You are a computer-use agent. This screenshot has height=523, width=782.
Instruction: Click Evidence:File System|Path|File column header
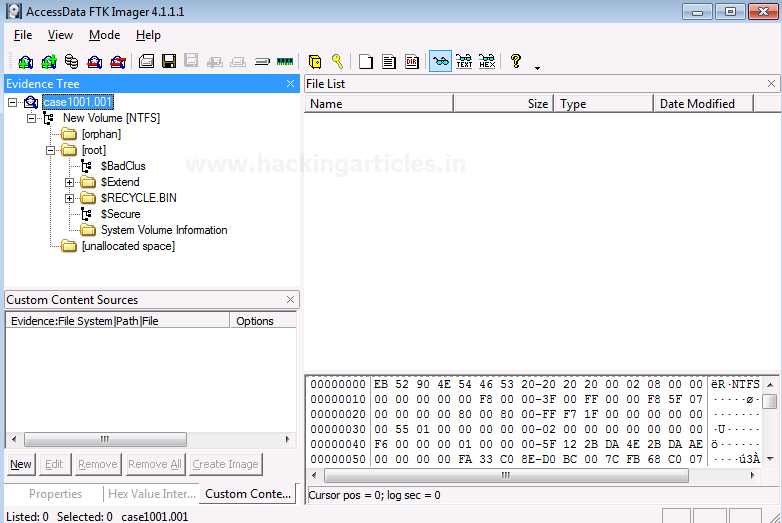pyautogui.click(x=118, y=321)
